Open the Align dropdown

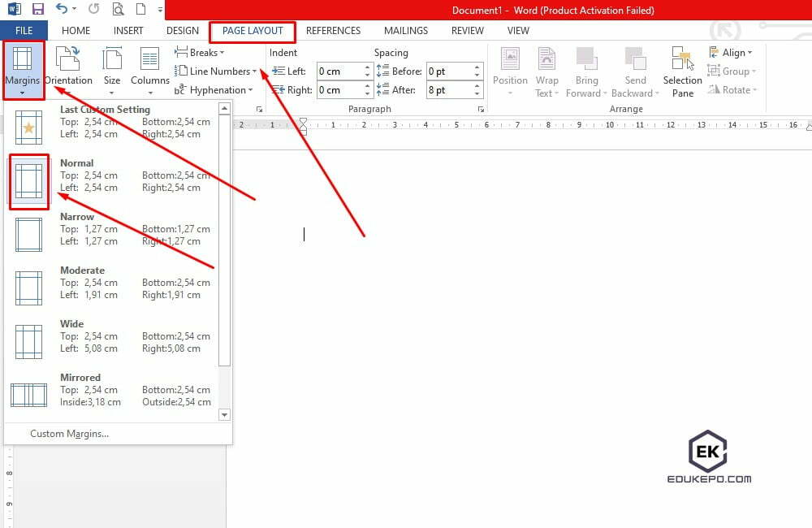[x=731, y=52]
